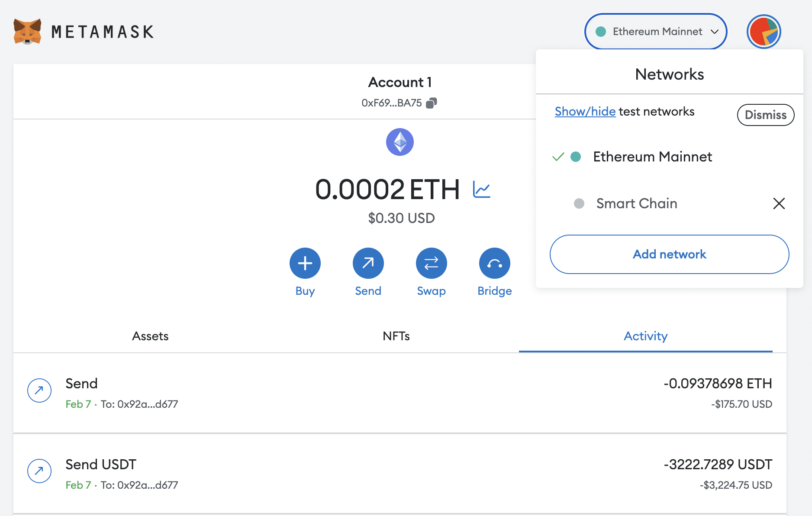Click the Show/hide test networks link
Screen dimensions: 812x516
(x=585, y=112)
